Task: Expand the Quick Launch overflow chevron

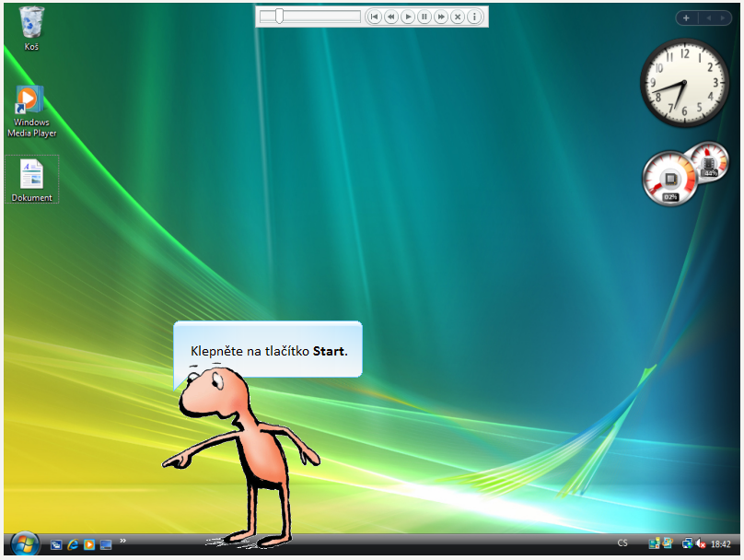Action: [122, 541]
